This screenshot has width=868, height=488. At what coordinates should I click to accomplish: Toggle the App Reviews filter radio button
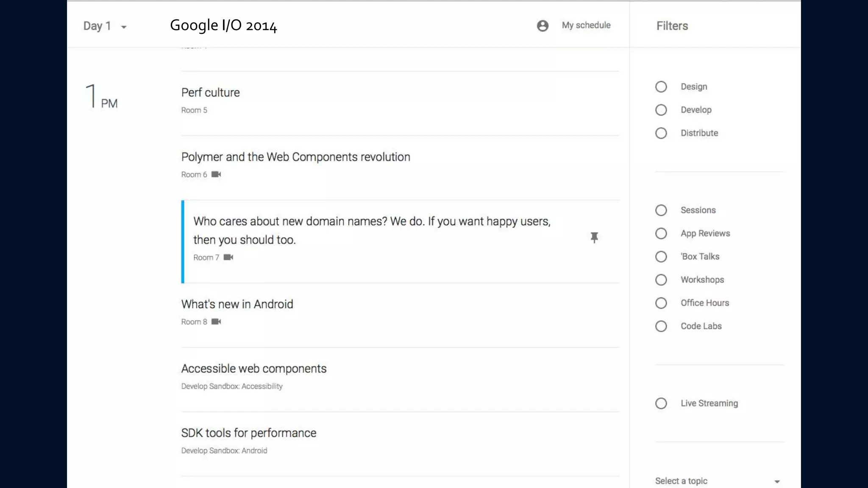click(661, 233)
